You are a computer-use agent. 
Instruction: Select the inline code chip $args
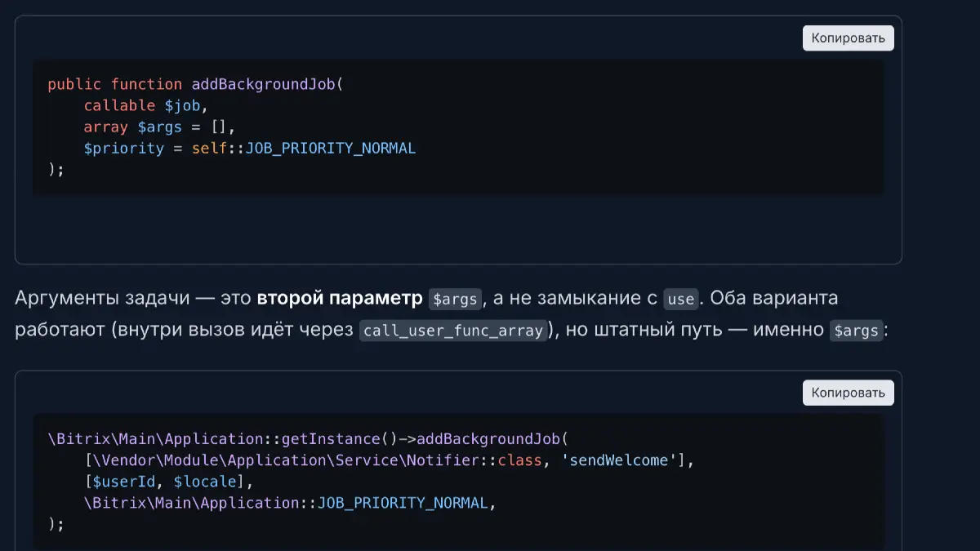point(454,299)
